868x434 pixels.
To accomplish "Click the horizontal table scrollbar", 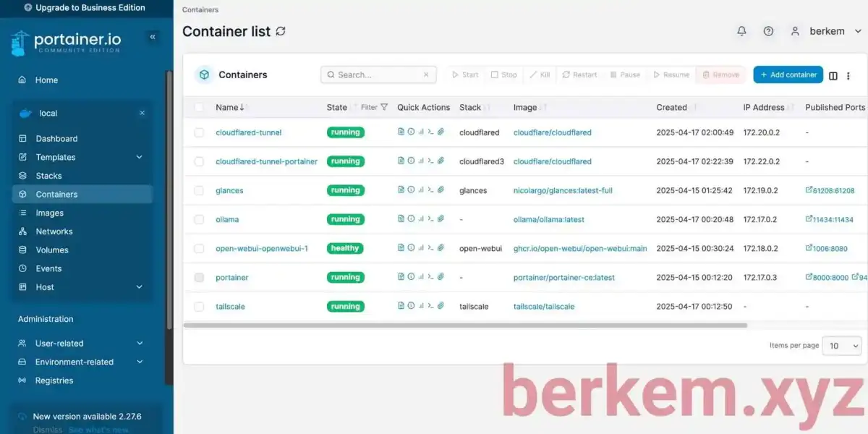I will pyautogui.click(x=465, y=325).
